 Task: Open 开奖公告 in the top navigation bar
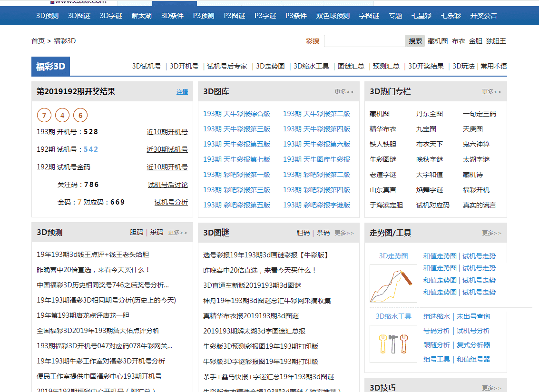point(483,16)
